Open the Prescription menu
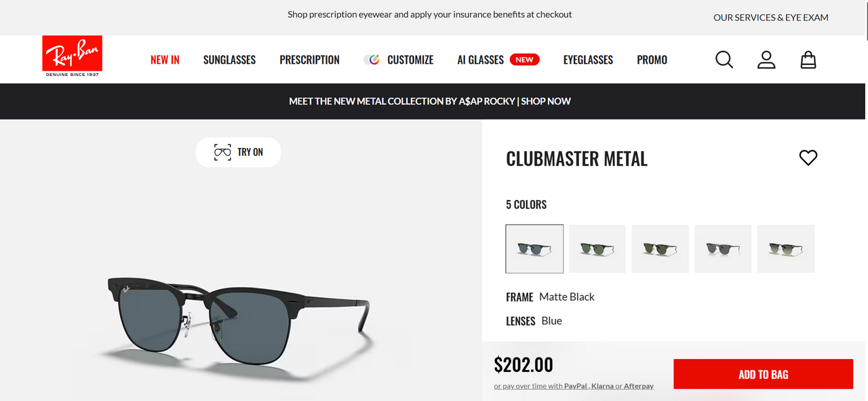Screen dimensions: 868x401 click(309, 60)
